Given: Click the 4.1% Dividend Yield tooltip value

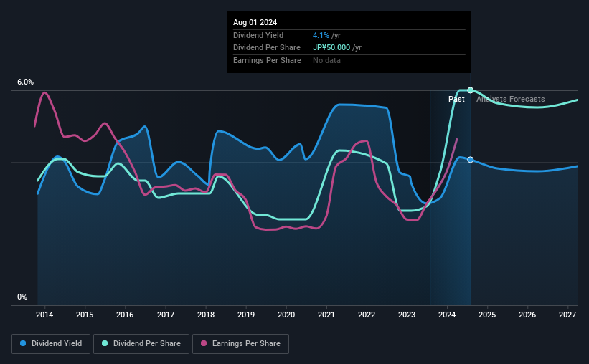Looking at the screenshot, I should pyautogui.click(x=321, y=35).
